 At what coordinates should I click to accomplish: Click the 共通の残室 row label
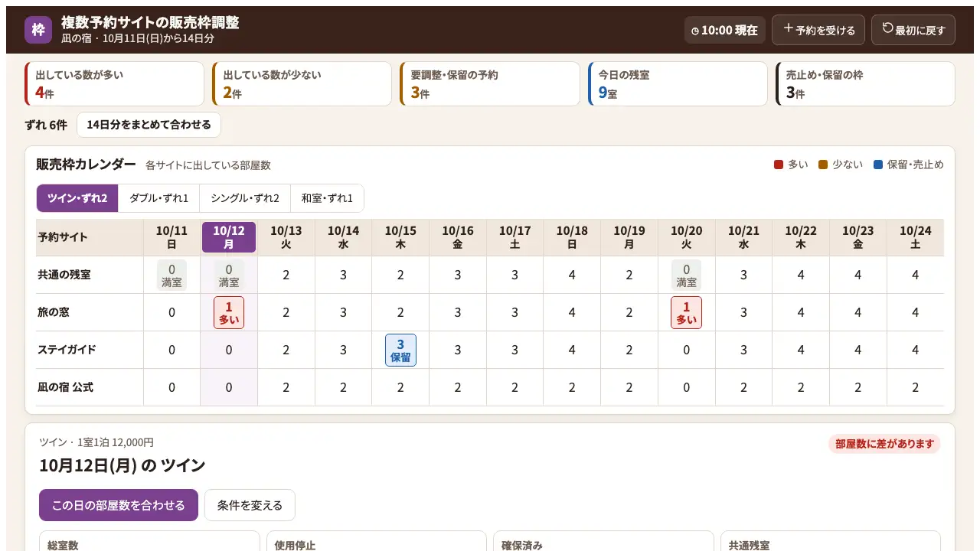click(64, 275)
